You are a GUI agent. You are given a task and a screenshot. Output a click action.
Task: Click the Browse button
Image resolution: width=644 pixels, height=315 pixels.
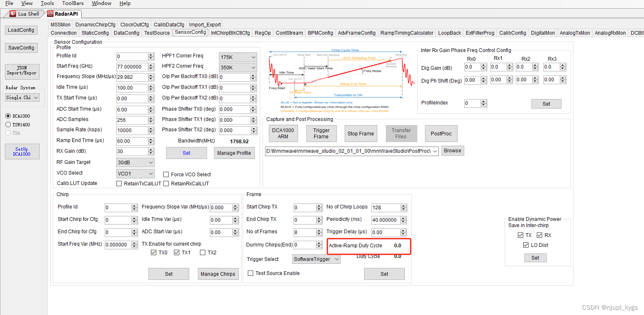453,151
